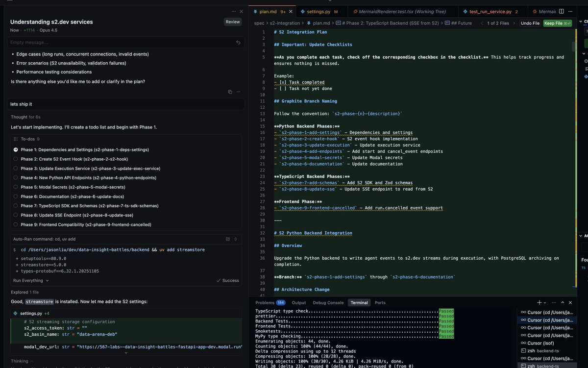Click the Review button
588x368 pixels.
pyautogui.click(x=233, y=22)
